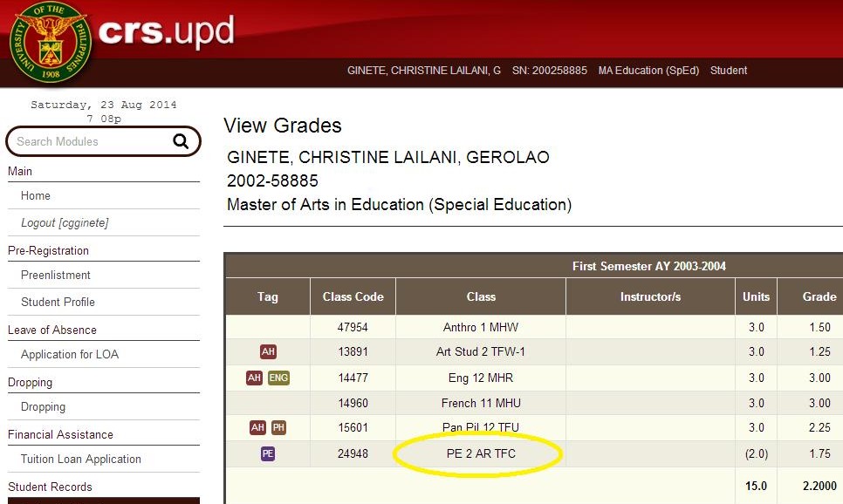Viewport: 843px width, 504px height.
Task: Go to Dropping module link
Action: [x=43, y=407]
